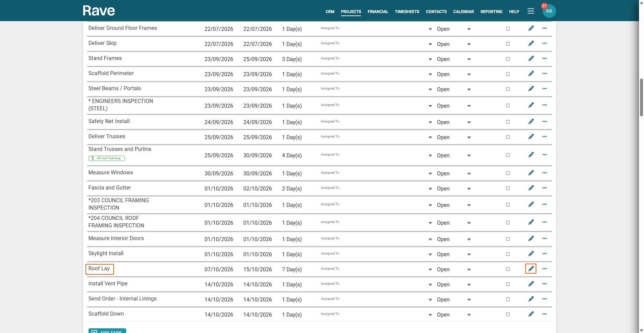
Task: Open the status dropdown for Install Vent Pipe
Action: pyautogui.click(x=469, y=285)
